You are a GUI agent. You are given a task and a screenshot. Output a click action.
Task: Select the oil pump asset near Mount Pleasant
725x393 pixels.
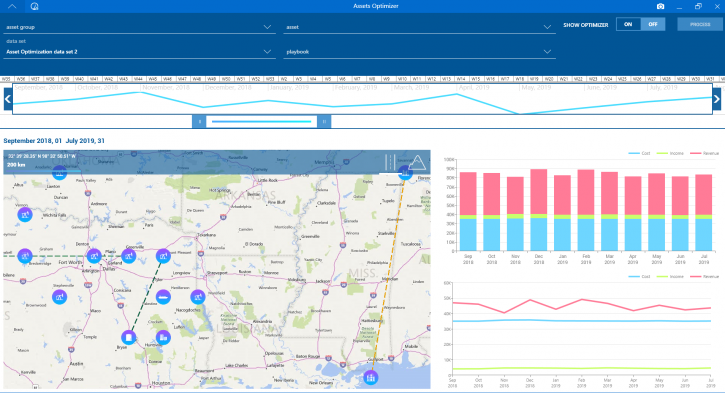coord(163,256)
